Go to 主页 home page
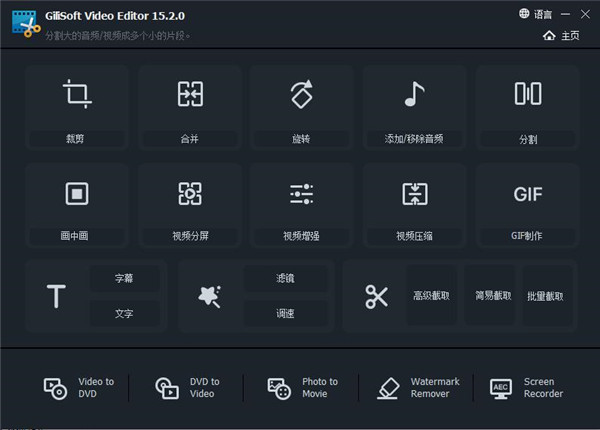 [561, 36]
